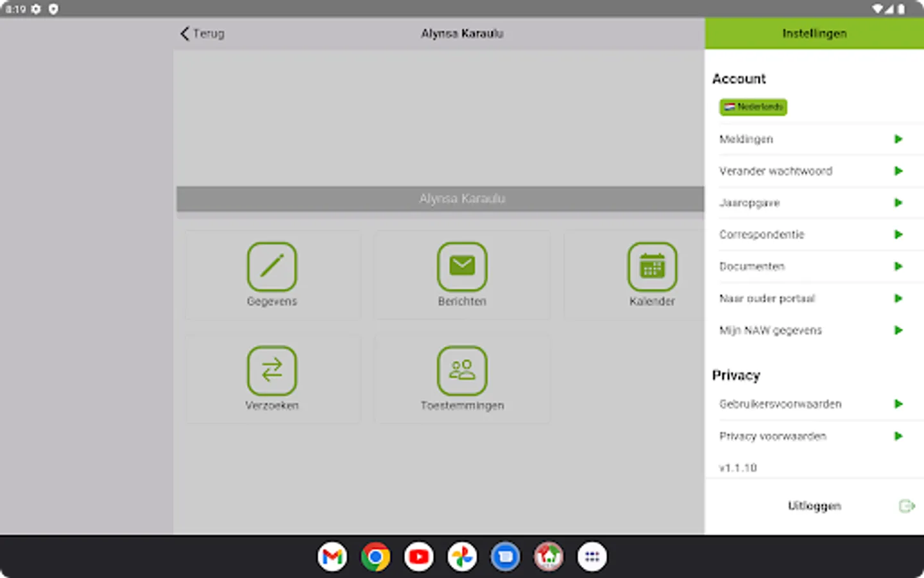
Task: Expand the Jaaropgave settings entry
Action: 815,202
